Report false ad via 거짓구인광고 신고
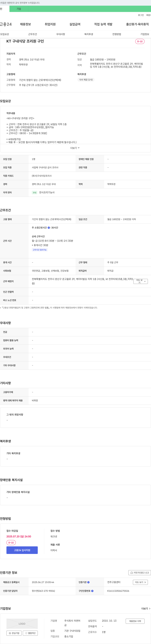151x644 pixels. point(140,573)
